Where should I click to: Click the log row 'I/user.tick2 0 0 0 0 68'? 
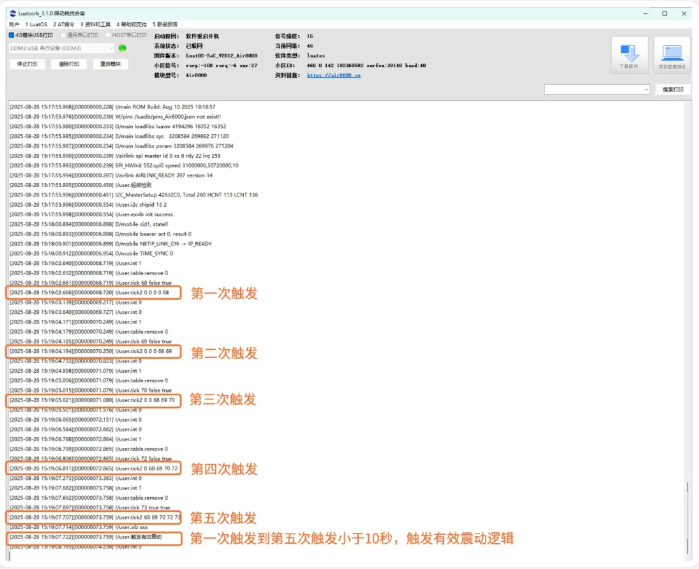89,293
